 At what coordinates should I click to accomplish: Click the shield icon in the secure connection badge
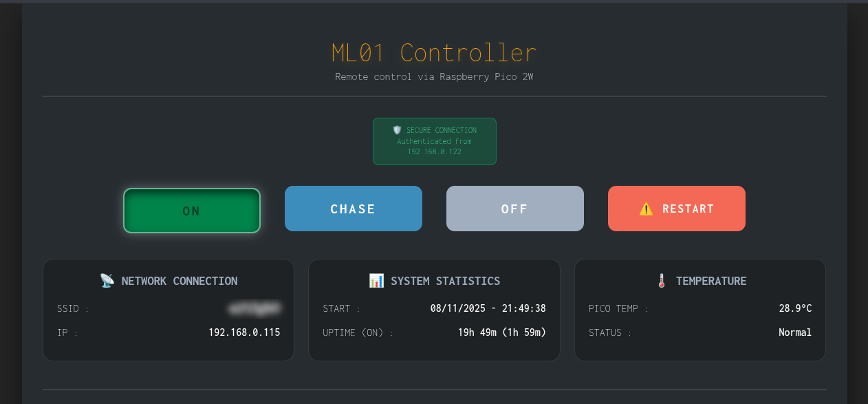coord(397,130)
